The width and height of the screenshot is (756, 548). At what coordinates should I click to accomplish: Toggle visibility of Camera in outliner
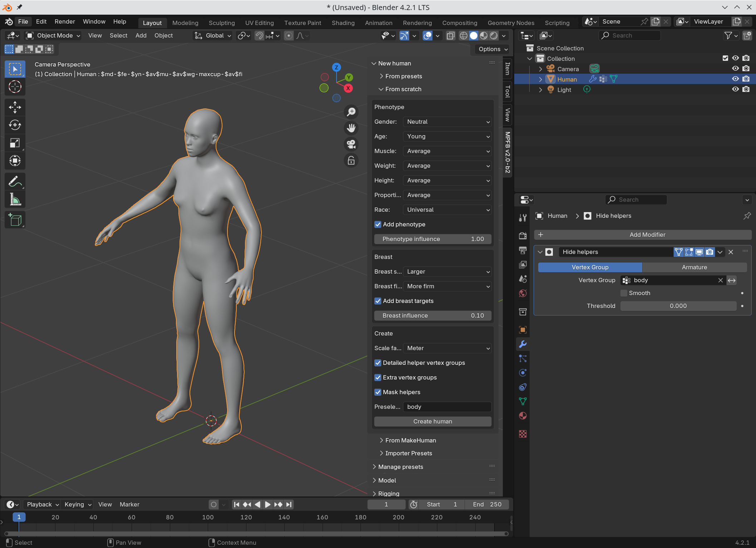pos(735,68)
